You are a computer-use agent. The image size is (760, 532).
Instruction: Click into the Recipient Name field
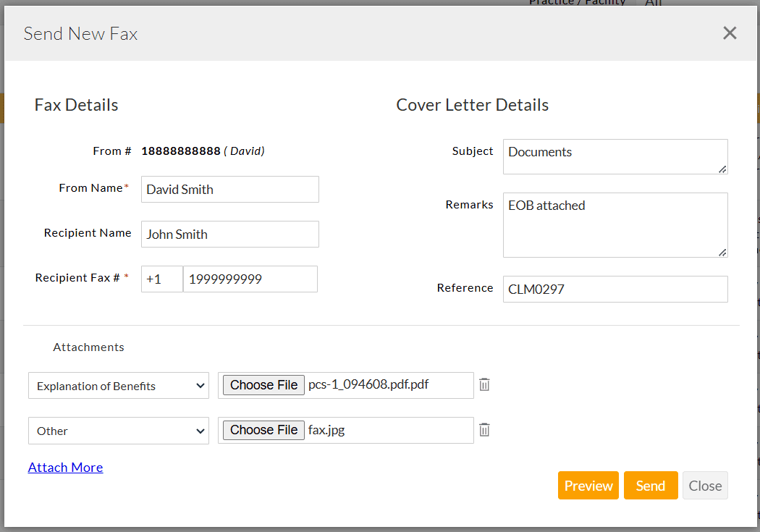pyautogui.click(x=229, y=235)
